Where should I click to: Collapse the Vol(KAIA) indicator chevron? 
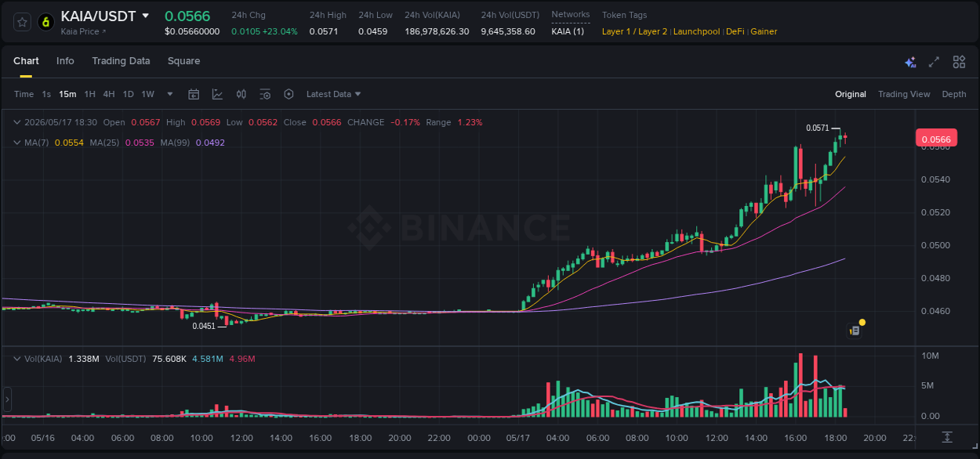pyautogui.click(x=17, y=359)
